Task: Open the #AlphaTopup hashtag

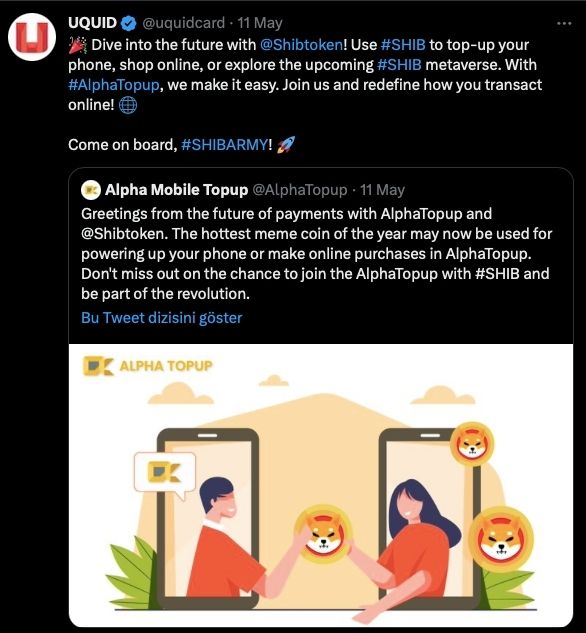Action: 114,85
